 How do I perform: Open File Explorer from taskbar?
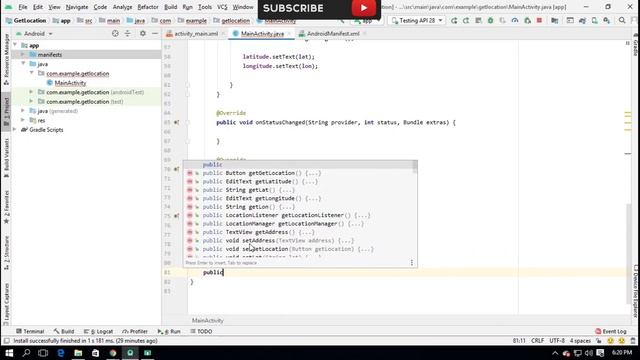click(78, 353)
